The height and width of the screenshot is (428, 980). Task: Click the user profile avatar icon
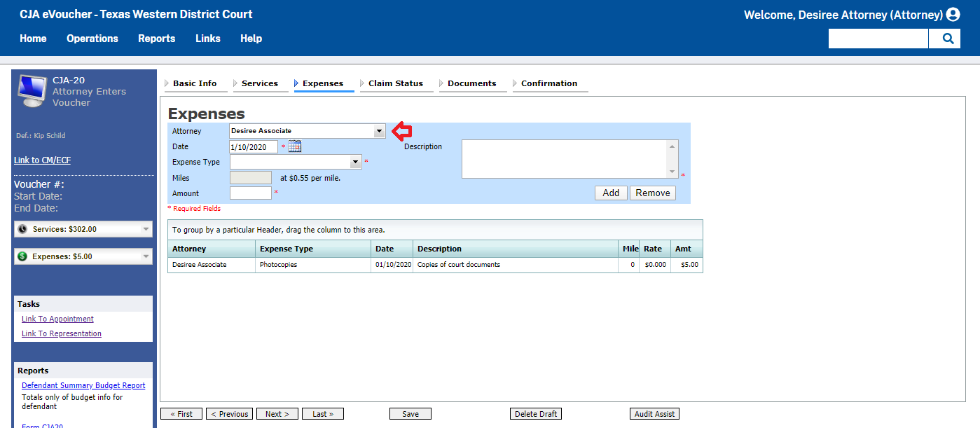(x=953, y=15)
